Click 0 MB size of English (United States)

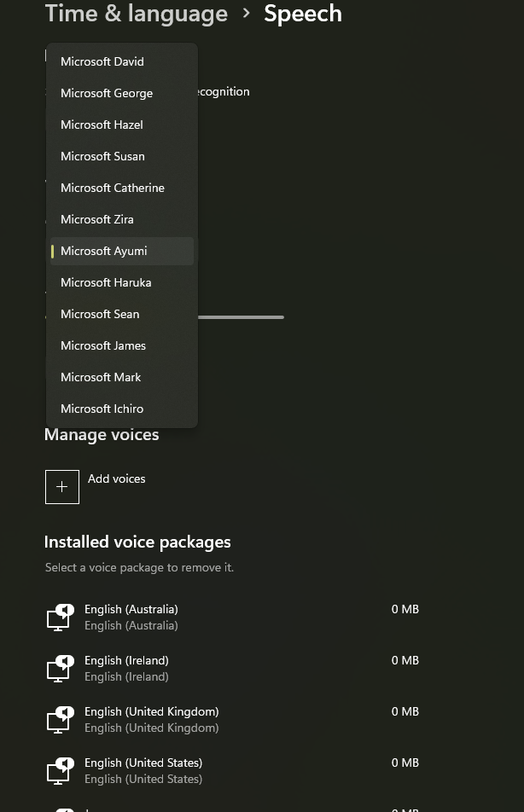click(405, 763)
